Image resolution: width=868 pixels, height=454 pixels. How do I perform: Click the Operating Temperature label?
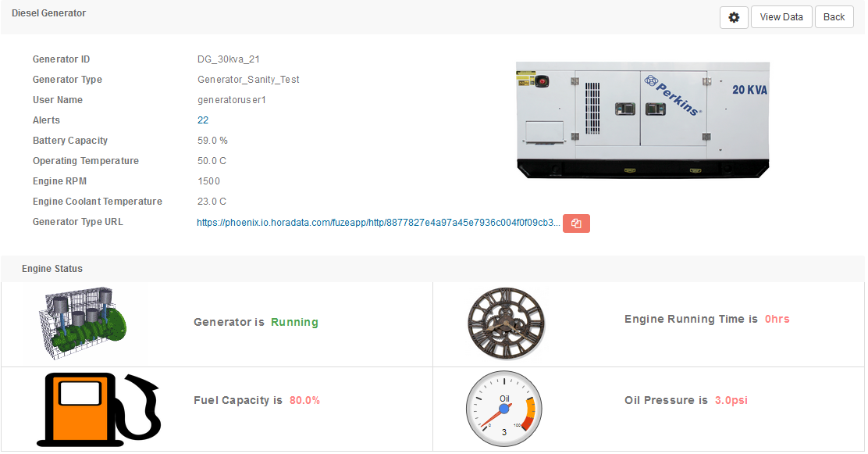86,161
